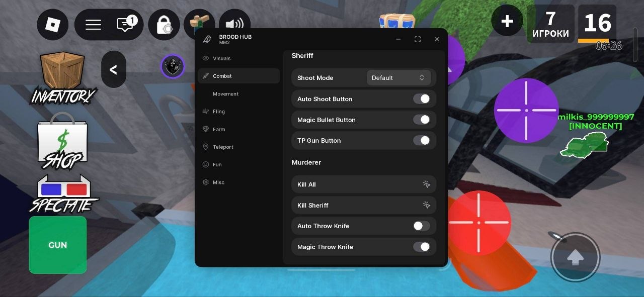Click the Sheriff section heading
The width and height of the screenshot is (644, 297).
302,56
